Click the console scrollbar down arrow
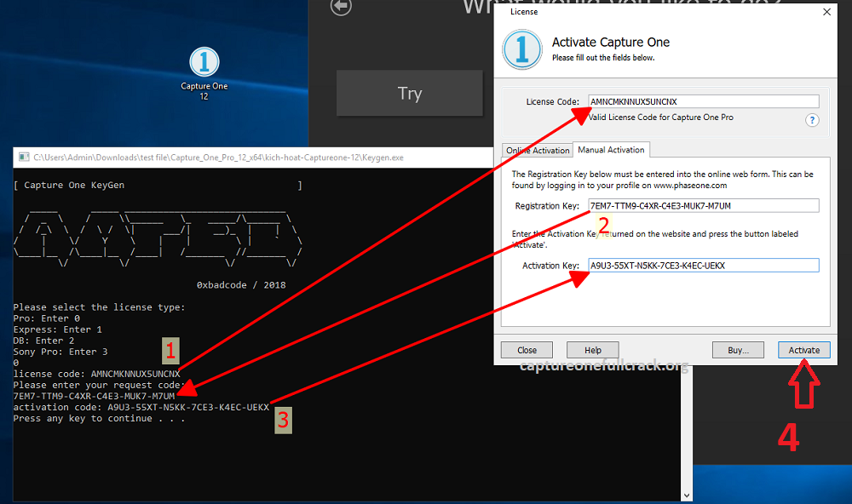This screenshot has height=504, width=852. coord(687,495)
